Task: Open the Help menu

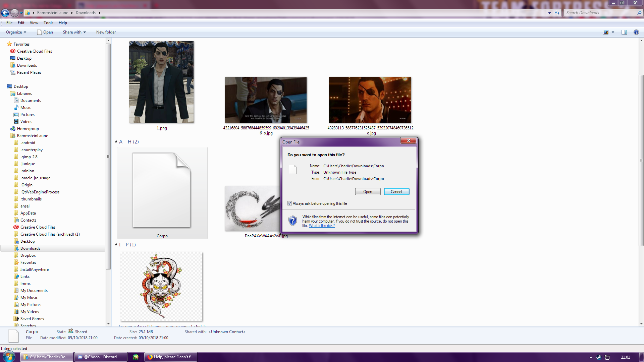Action: (x=63, y=23)
